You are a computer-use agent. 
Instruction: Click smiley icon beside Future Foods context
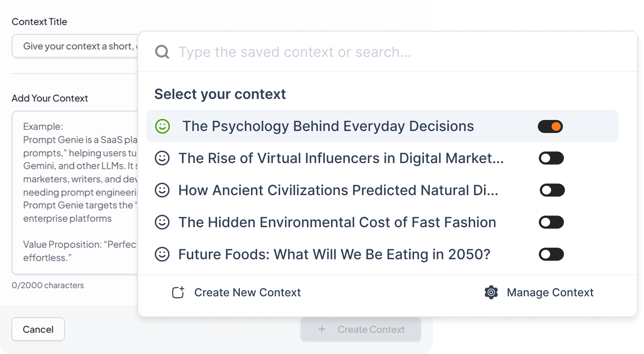[x=162, y=254]
